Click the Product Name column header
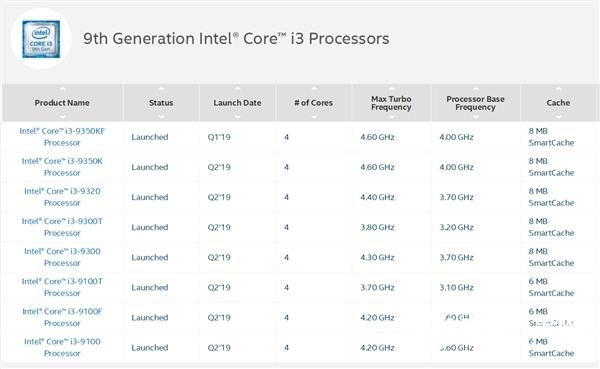The image size is (600, 369). click(x=62, y=103)
